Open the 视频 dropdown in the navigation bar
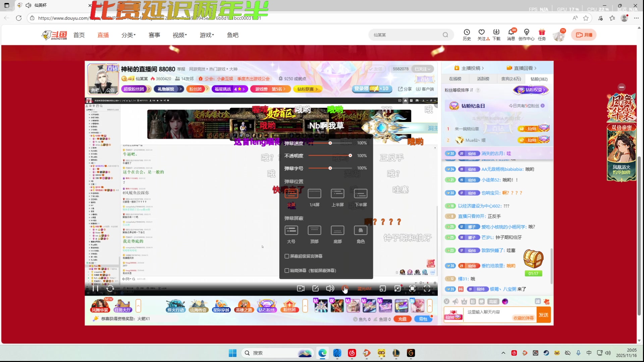The height and width of the screenshot is (362, 644). (179, 35)
